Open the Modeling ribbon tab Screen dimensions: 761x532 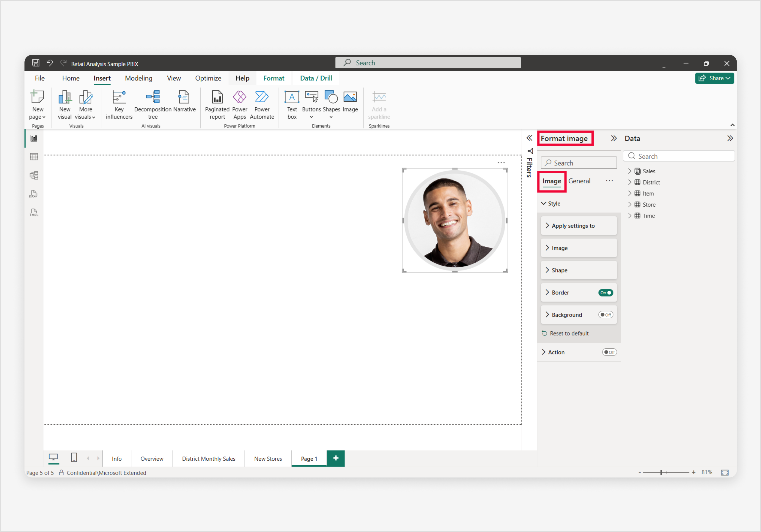(x=139, y=78)
